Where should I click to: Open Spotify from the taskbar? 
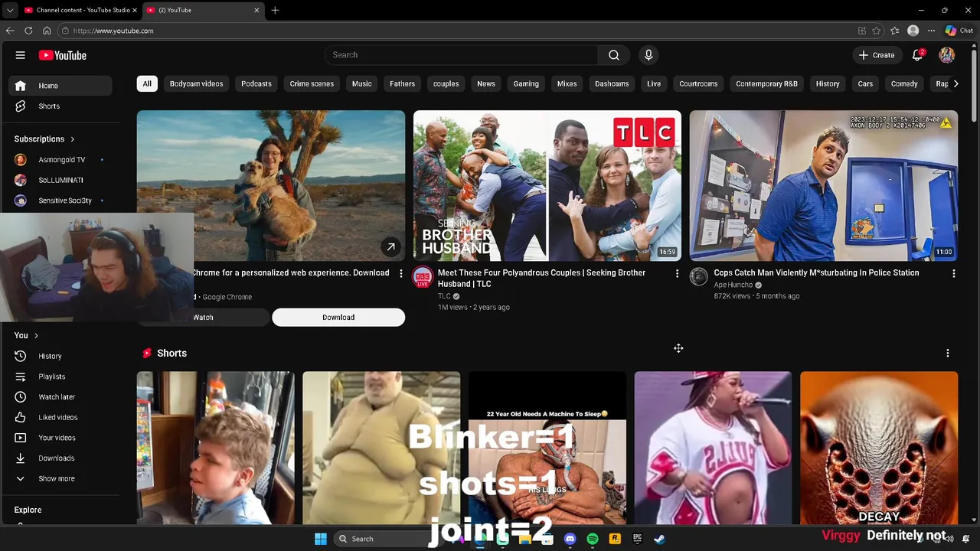coord(592,539)
